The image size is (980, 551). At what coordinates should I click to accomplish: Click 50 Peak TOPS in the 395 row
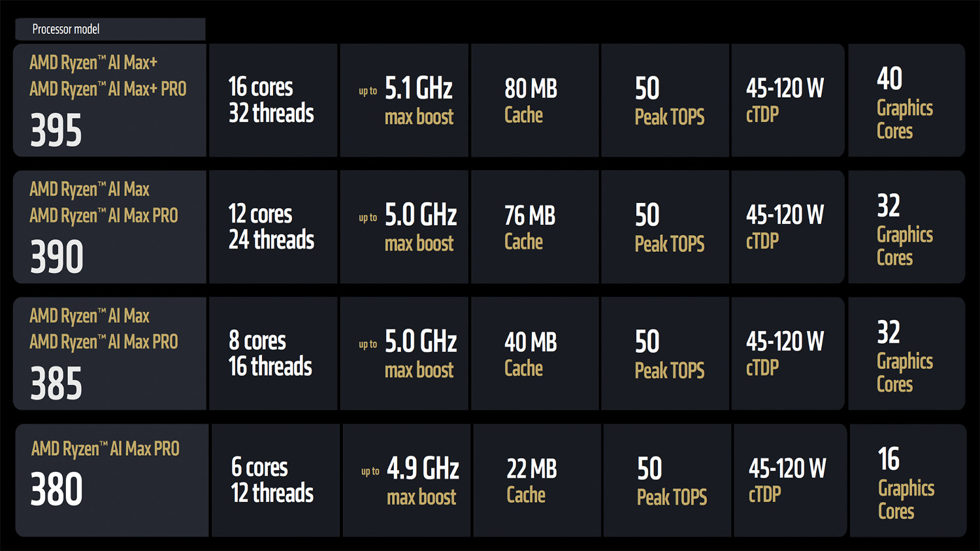point(664,101)
